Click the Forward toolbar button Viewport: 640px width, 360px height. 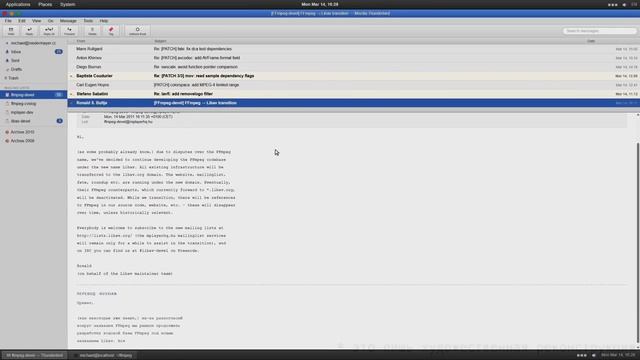pos(69,31)
